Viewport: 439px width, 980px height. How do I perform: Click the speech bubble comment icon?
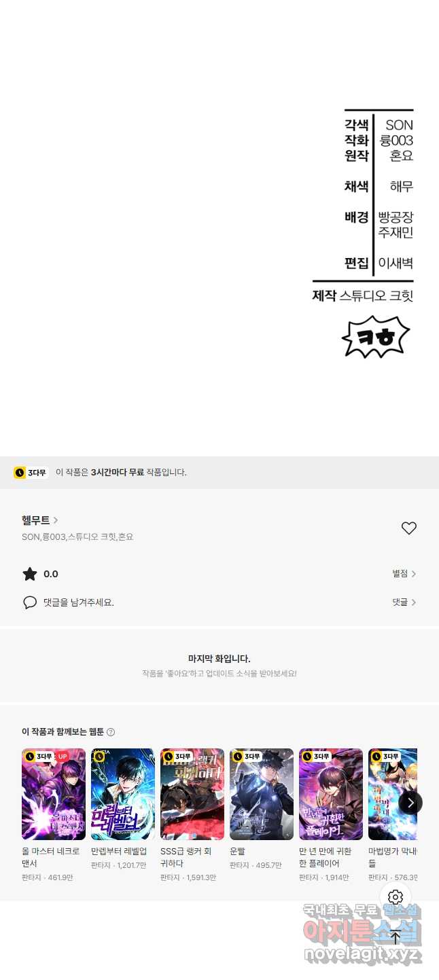pos(30,602)
